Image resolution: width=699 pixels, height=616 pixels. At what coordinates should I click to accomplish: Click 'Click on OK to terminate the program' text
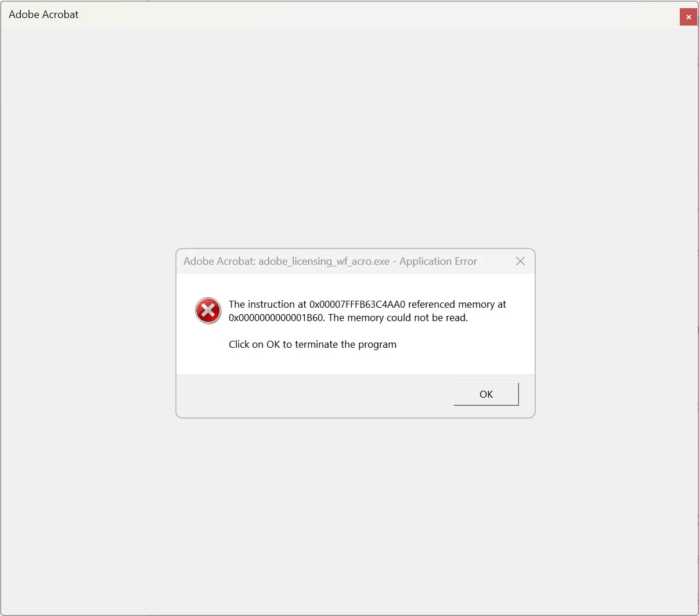click(312, 344)
